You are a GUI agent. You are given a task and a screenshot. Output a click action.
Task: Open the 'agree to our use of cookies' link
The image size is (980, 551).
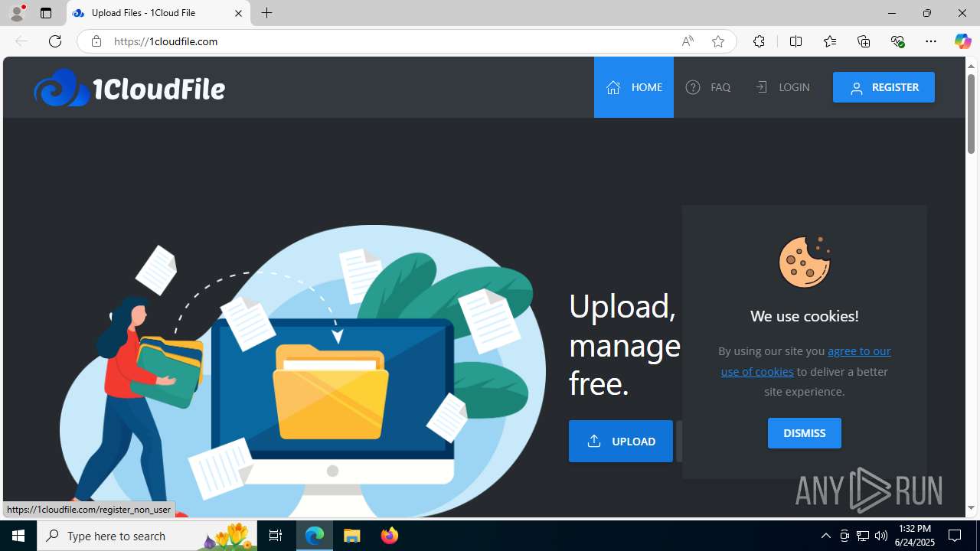click(805, 361)
